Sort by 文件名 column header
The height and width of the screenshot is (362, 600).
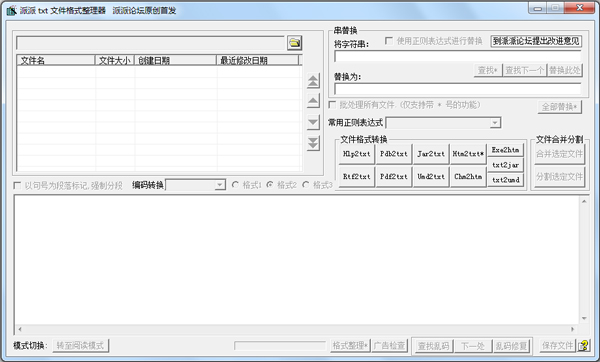(x=56, y=60)
